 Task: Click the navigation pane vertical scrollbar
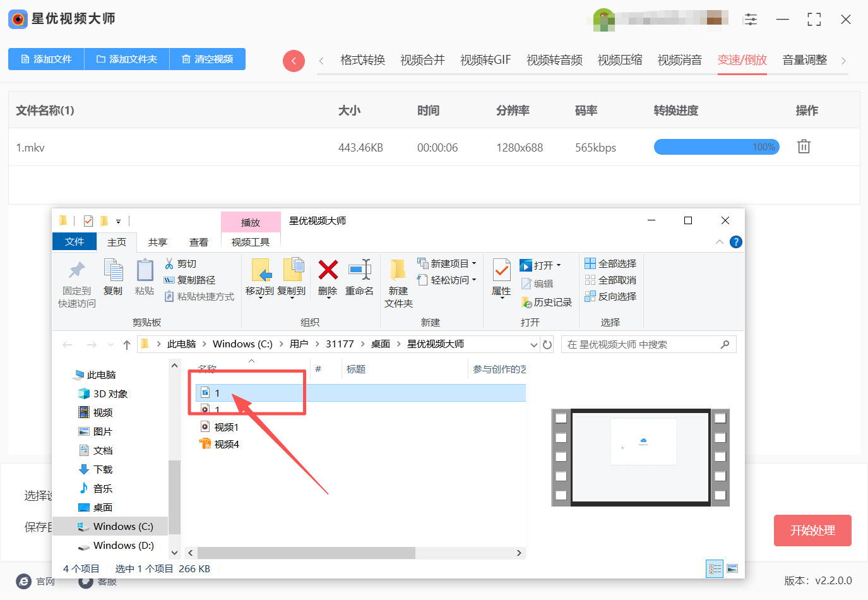175,497
